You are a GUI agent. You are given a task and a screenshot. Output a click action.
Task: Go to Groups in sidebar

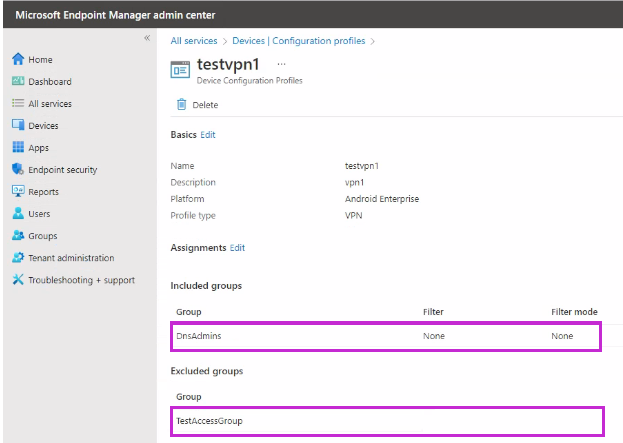point(43,236)
